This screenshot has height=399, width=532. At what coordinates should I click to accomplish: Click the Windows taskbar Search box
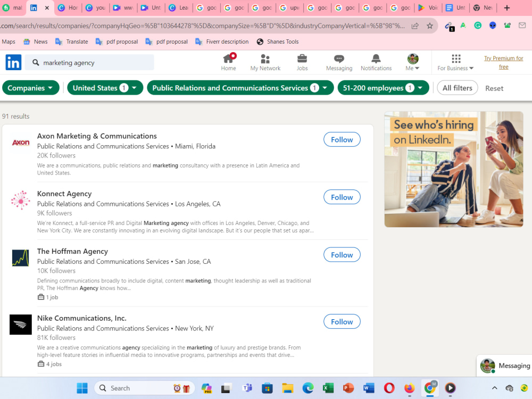(144, 388)
